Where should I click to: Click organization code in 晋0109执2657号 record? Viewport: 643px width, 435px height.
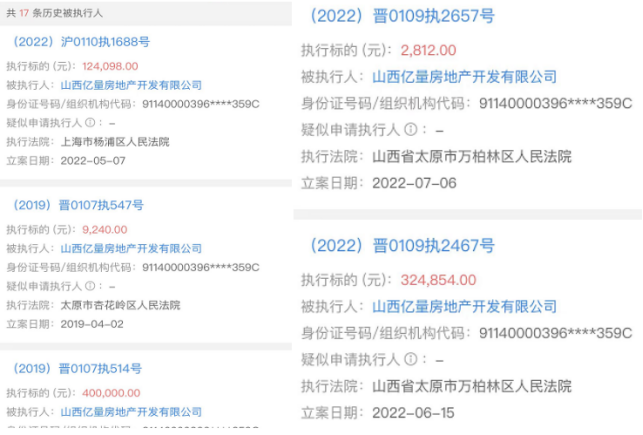[556, 103]
